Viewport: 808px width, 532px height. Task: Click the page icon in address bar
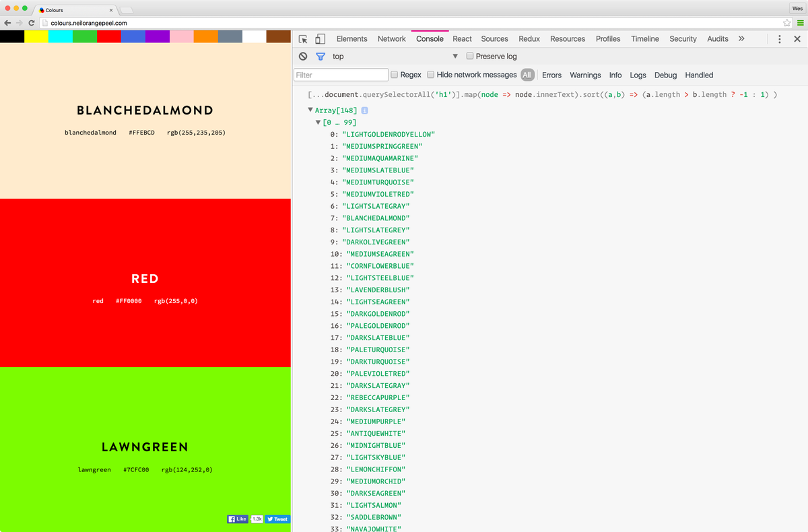pyautogui.click(x=44, y=23)
